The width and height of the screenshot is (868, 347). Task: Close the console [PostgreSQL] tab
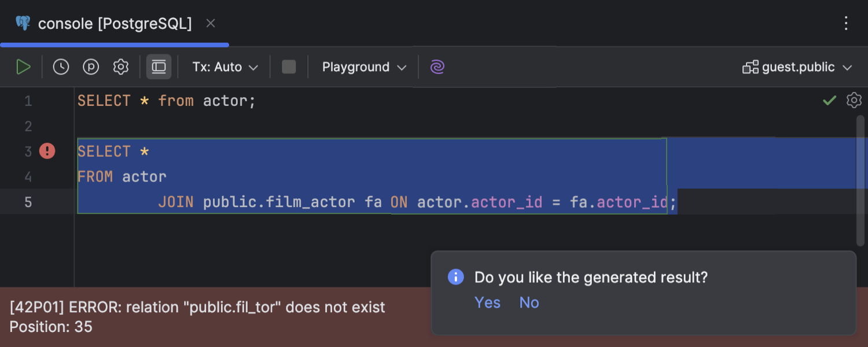(211, 24)
